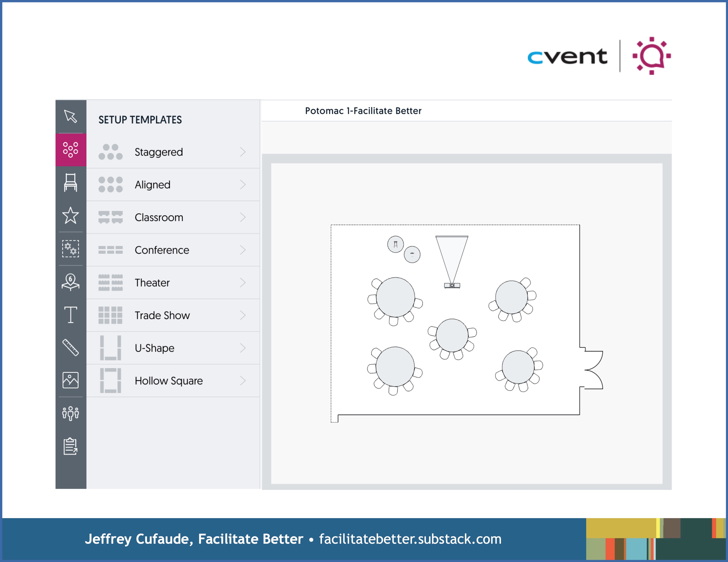This screenshot has height=562, width=728.
Task: Click the star favorites icon
Action: (x=70, y=216)
